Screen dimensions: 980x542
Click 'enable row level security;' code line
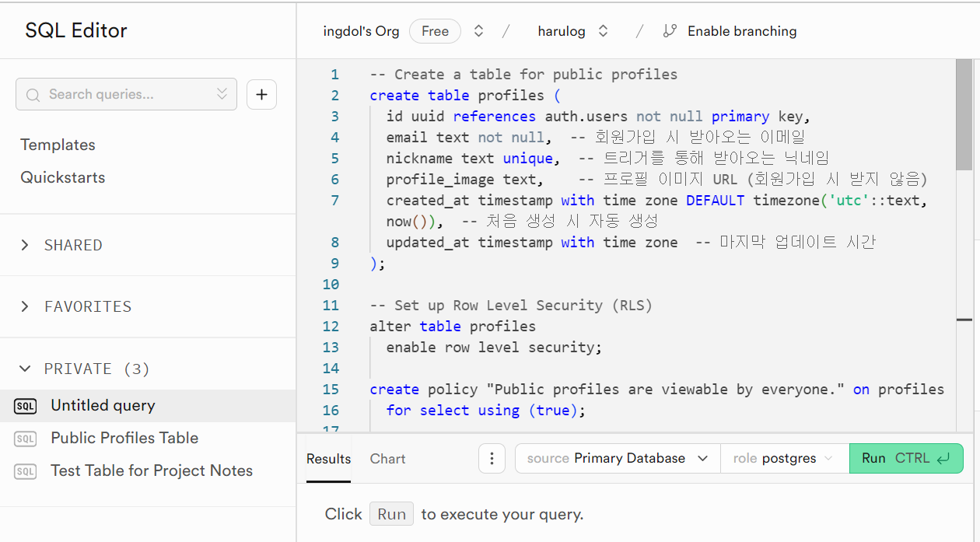coord(494,348)
